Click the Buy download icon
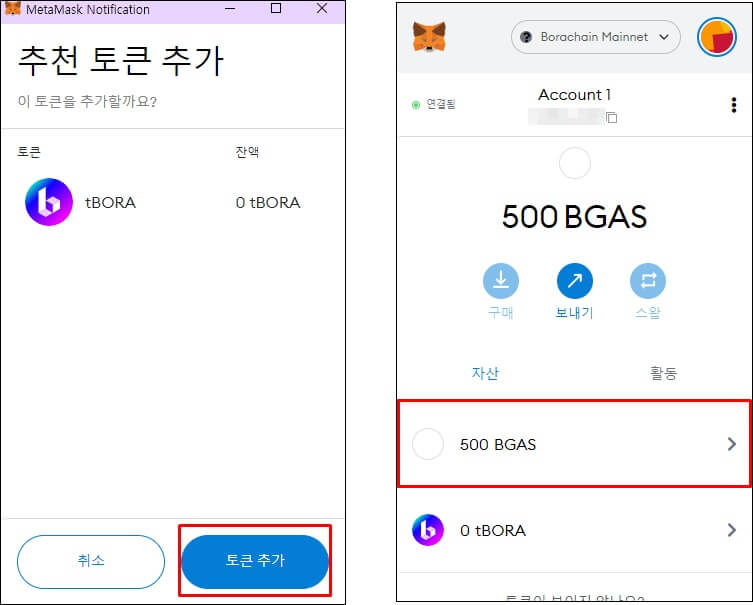 500,281
